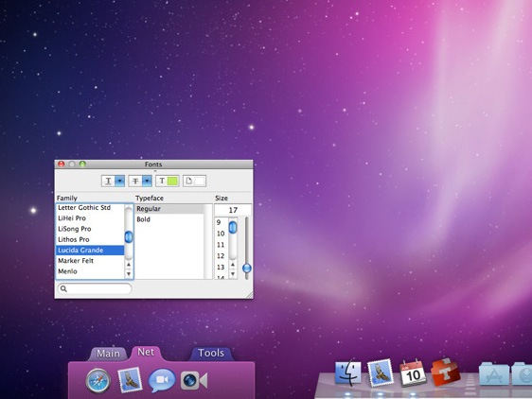The width and height of the screenshot is (532, 399).
Task: Open the red T toolbox app in Dock
Action: 445,372
